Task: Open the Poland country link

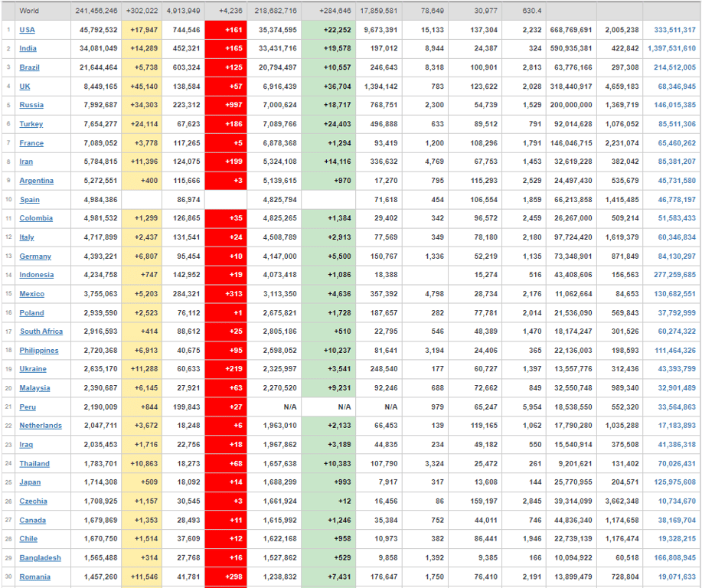Action: 31,313
